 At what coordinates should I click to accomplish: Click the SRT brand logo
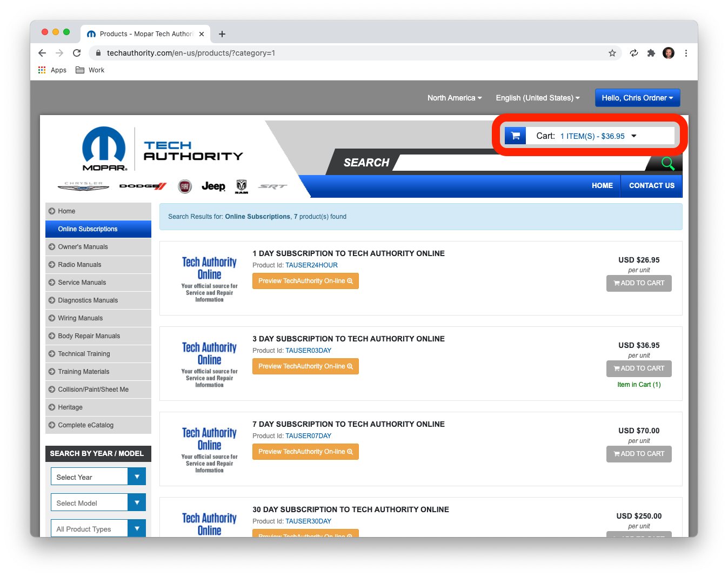[273, 186]
